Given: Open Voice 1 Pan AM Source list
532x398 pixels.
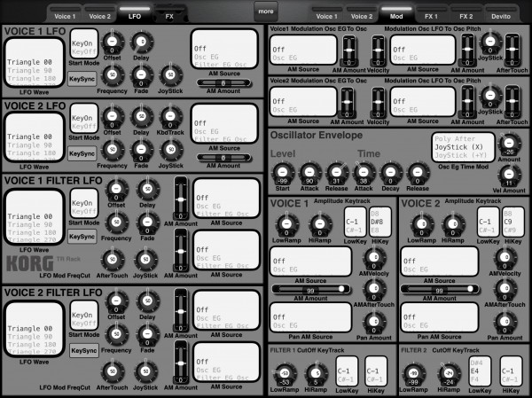Looking at the screenshot, I should 310,317.
